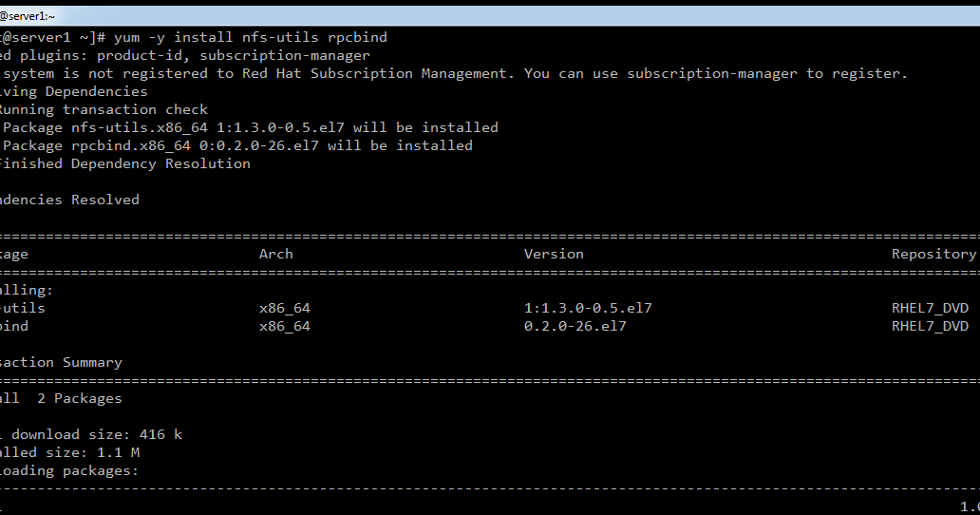Select the word subscription-manager in plugins line
The image size is (980, 515).
pos(284,56)
